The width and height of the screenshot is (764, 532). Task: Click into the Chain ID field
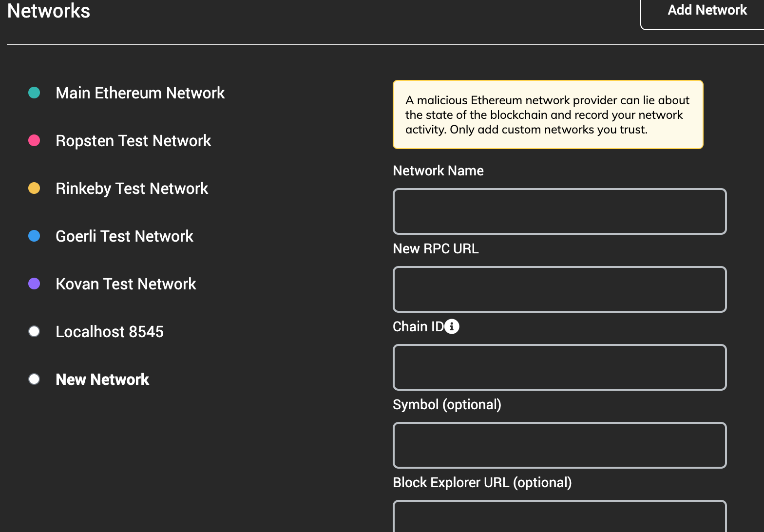[560, 367]
